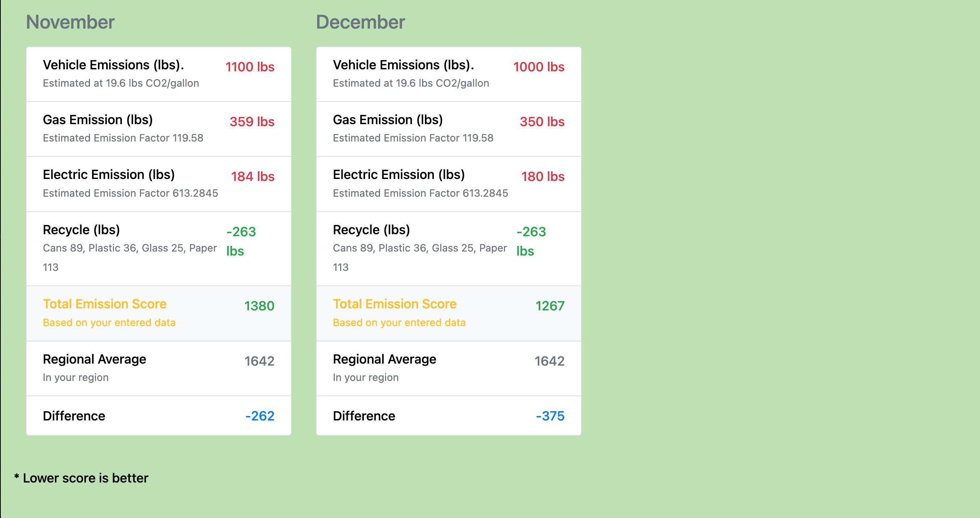Image resolution: width=980 pixels, height=518 pixels.
Task: Click November difference value -262
Action: (260, 416)
